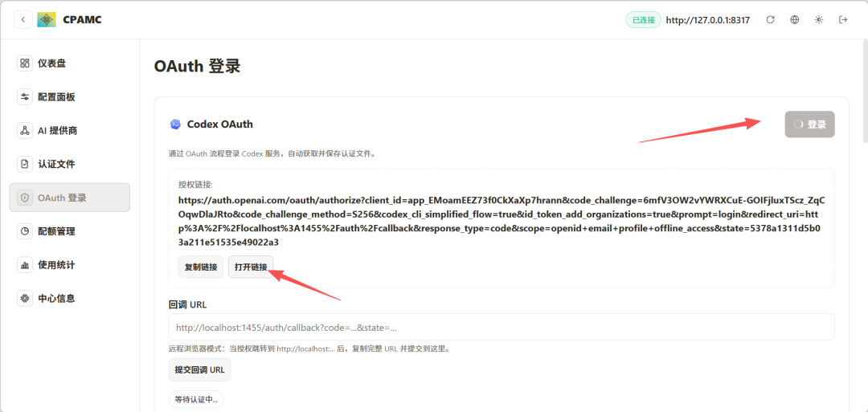The height and width of the screenshot is (412, 868).
Task: Click the center info chip icon
Action: (24, 299)
